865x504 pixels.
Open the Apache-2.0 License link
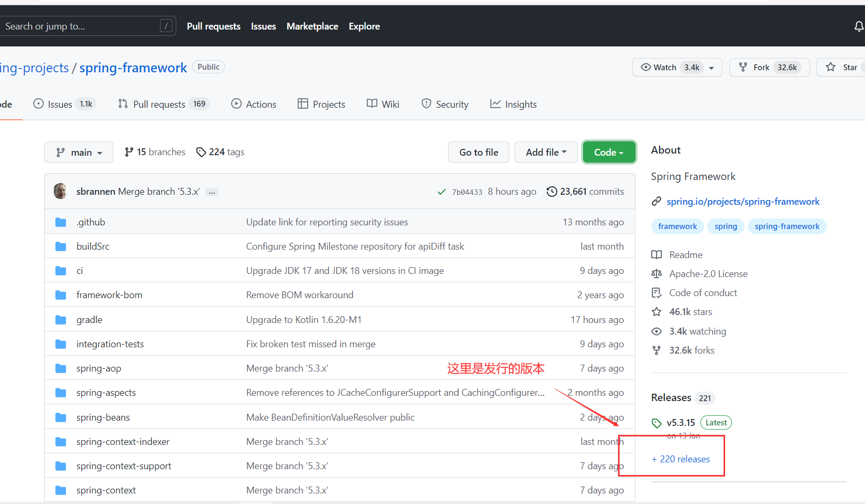tap(708, 274)
